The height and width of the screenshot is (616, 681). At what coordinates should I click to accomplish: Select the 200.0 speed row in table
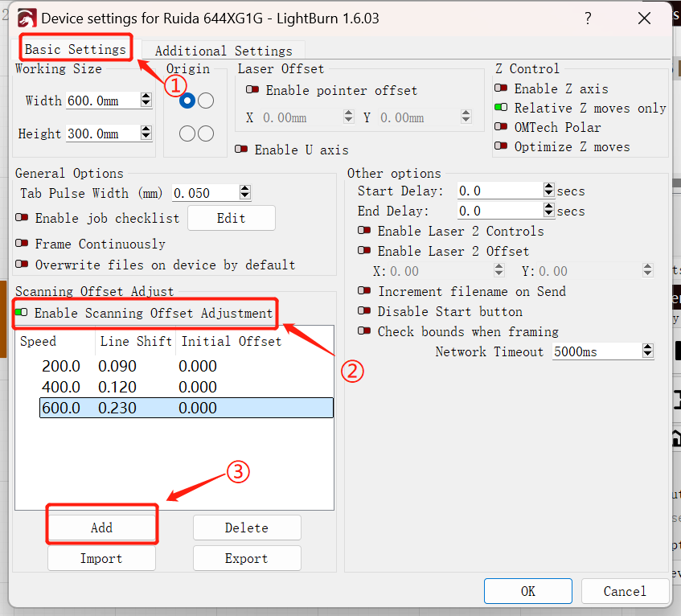(x=61, y=367)
